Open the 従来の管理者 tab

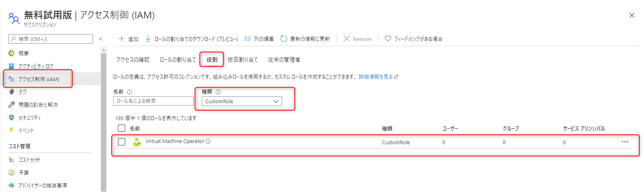click(284, 60)
